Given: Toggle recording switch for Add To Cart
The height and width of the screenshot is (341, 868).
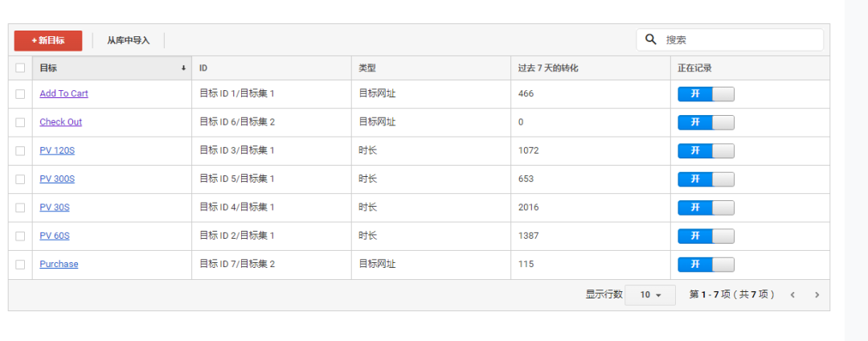Looking at the screenshot, I should pyautogui.click(x=706, y=94).
